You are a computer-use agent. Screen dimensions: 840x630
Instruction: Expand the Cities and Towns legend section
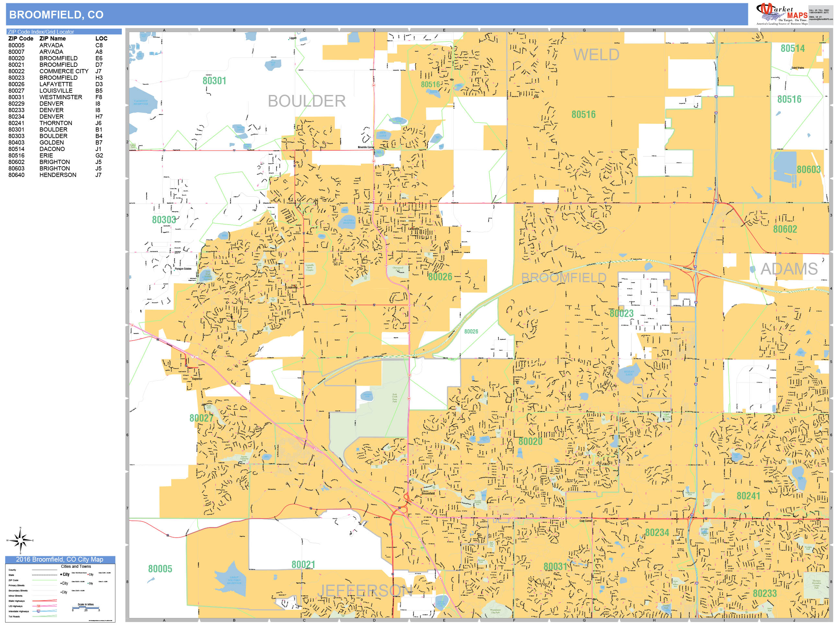click(x=76, y=566)
